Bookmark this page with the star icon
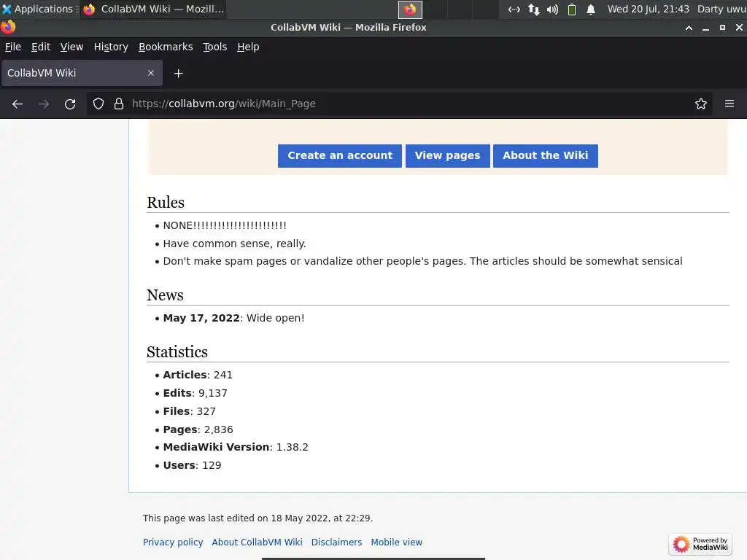 click(701, 104)
